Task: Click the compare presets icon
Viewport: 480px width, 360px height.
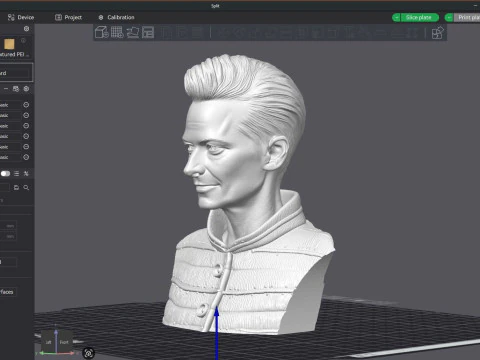Action: (26, 173)
